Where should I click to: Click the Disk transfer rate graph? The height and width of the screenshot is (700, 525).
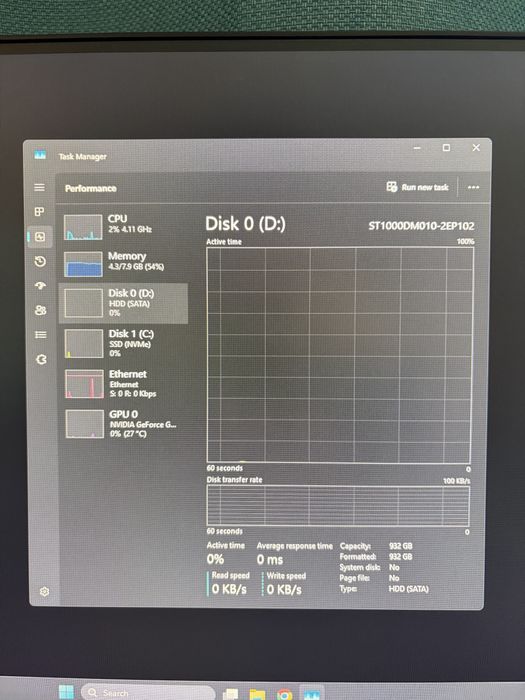click(338, 506)
